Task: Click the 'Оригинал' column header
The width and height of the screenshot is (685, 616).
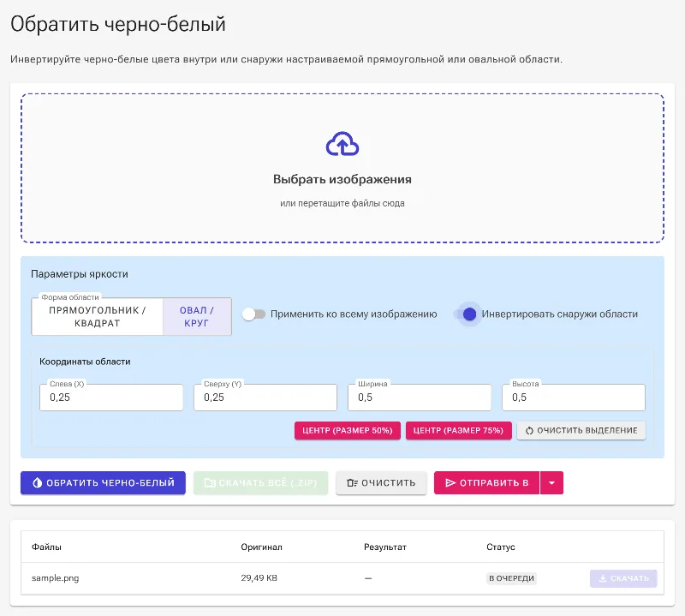Action: [262, 547]
